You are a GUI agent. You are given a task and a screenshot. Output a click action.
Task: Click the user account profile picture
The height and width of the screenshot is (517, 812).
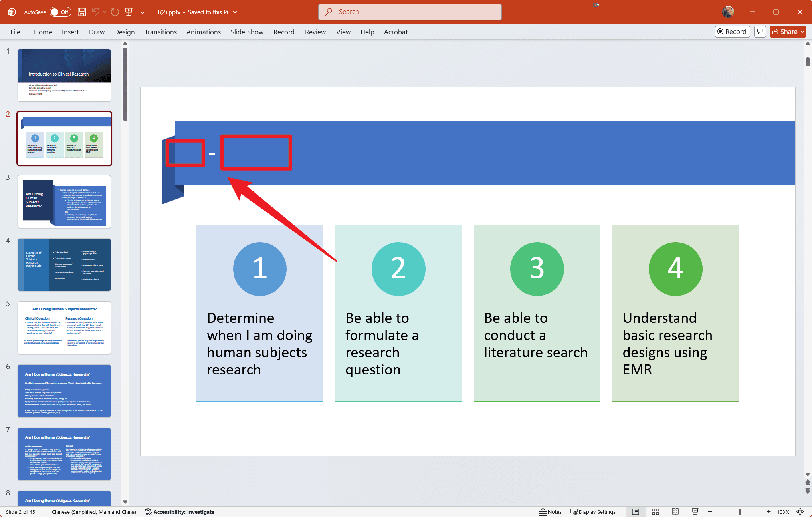click(x=728, y=12)
